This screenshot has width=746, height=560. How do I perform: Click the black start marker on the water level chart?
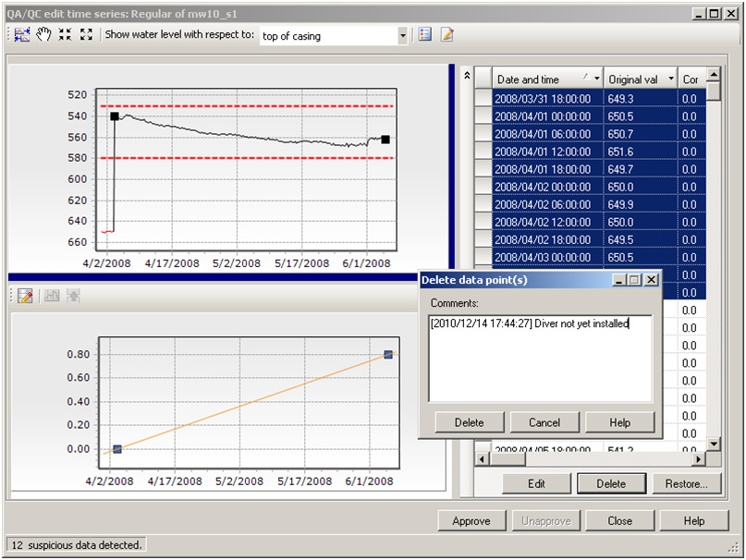pyautogui.click(x=115, y=116)
